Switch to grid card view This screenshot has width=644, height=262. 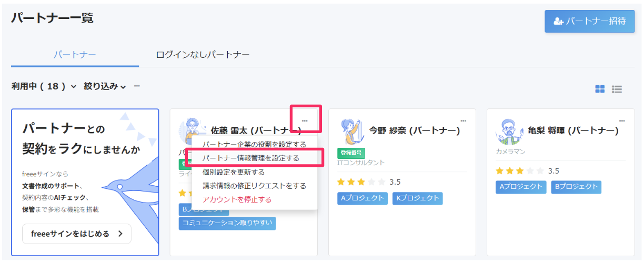click(x=600, y=89)
